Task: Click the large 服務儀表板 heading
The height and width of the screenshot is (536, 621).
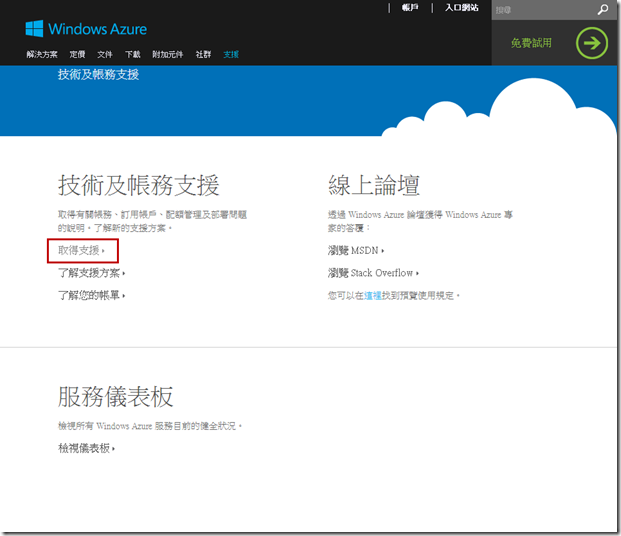Action: tap(115, 397)
